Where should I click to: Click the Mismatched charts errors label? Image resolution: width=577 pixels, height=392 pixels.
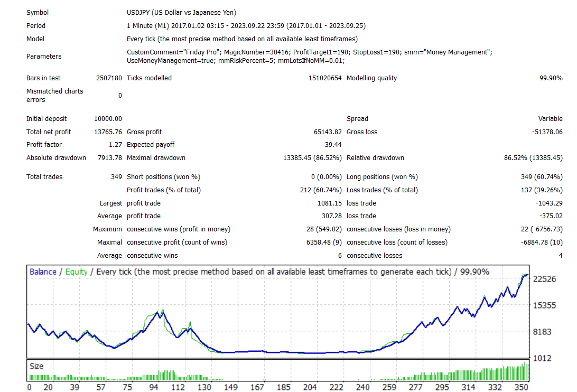pyautogui.click(x=55, y=95)
